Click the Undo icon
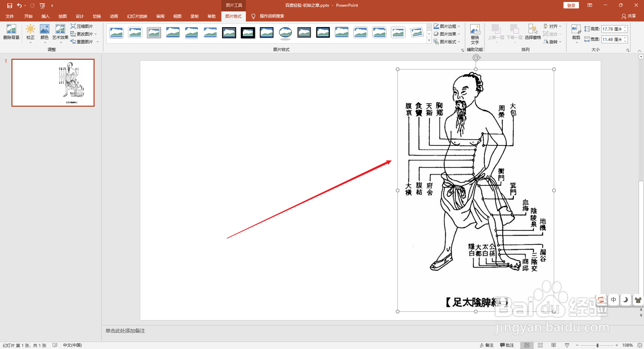This screenshot has height=349, width=644. [x=19, y=5]
